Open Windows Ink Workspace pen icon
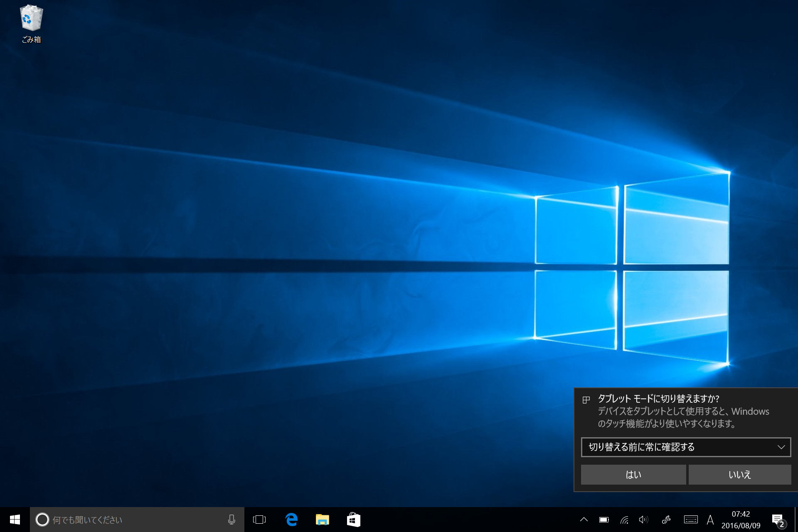 pyautogui.click(x=666, y=520)
